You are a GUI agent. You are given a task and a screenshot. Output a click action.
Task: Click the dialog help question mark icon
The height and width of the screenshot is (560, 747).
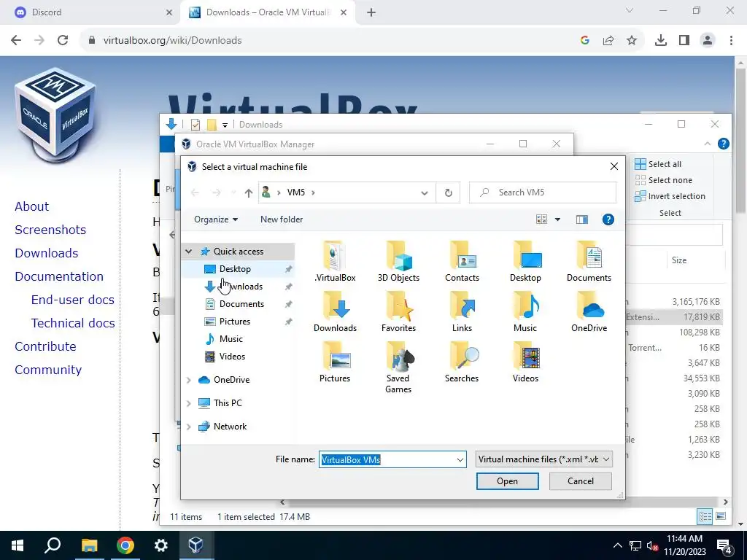[608, 219]
